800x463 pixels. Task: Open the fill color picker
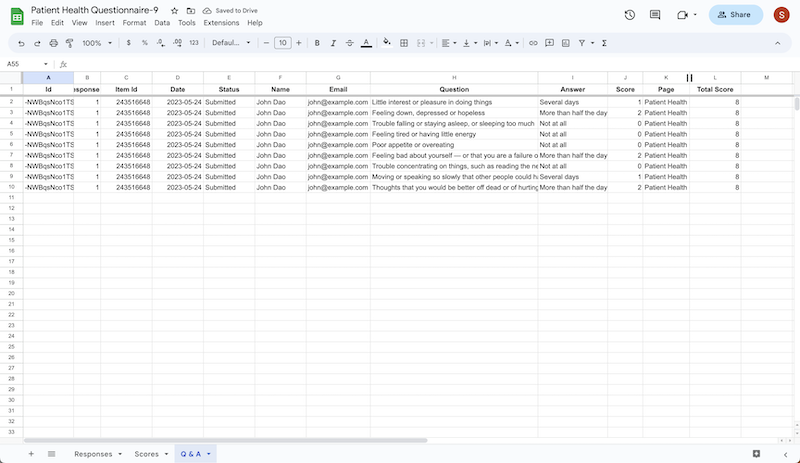tap(387, 43)
